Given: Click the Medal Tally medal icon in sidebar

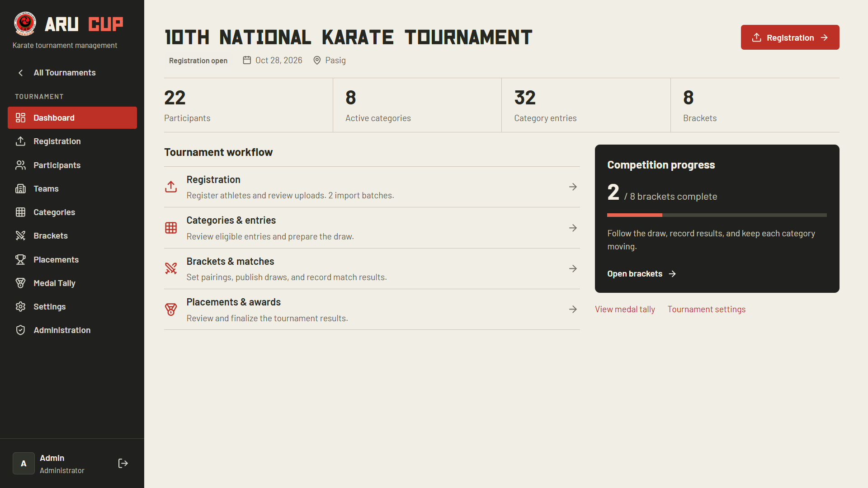Looking at the screenshot, I should pyautogui.click(x=20, y=283).
